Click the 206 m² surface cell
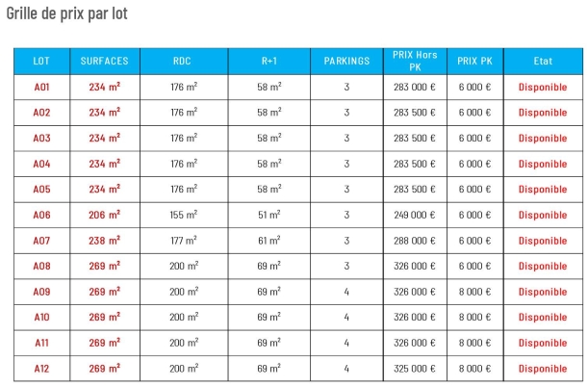The image size is (588, 386). click(x=104, y=215)
